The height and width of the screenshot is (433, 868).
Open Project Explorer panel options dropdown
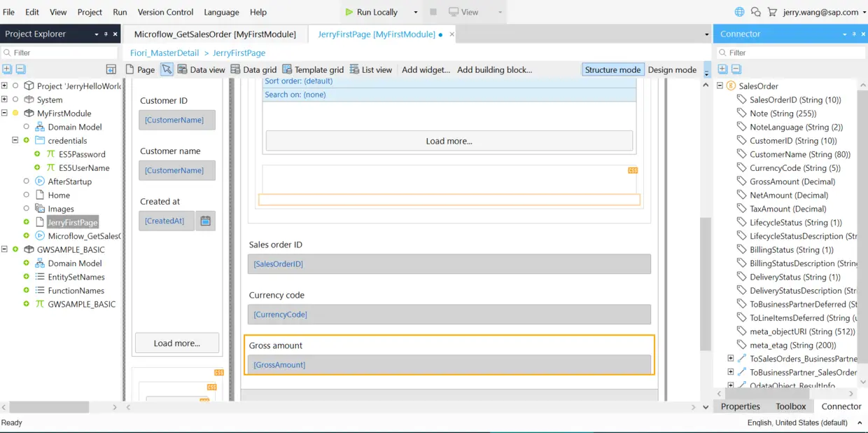97,34
